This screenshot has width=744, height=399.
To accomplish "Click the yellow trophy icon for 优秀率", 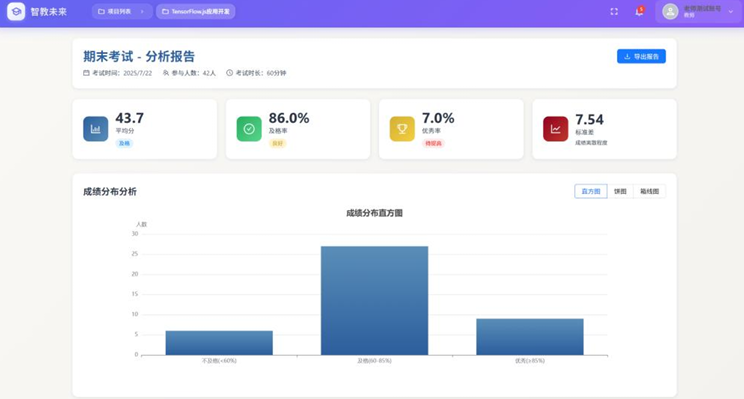I will 402,129.
